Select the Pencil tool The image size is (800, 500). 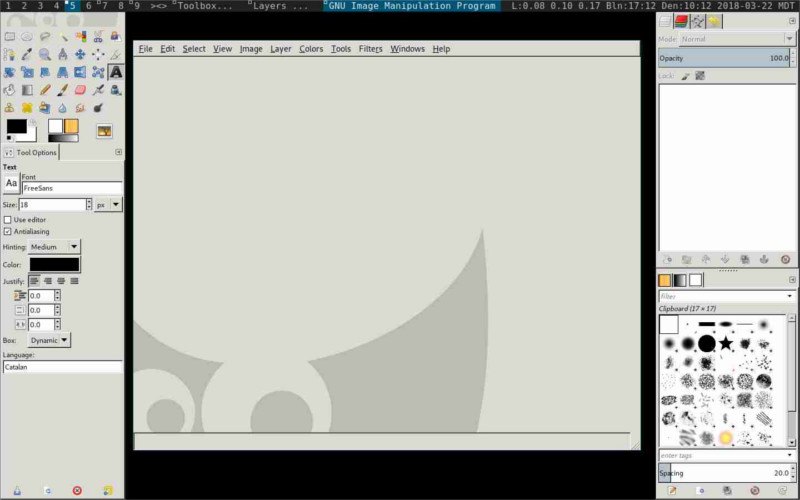click(x=45, y=90)
